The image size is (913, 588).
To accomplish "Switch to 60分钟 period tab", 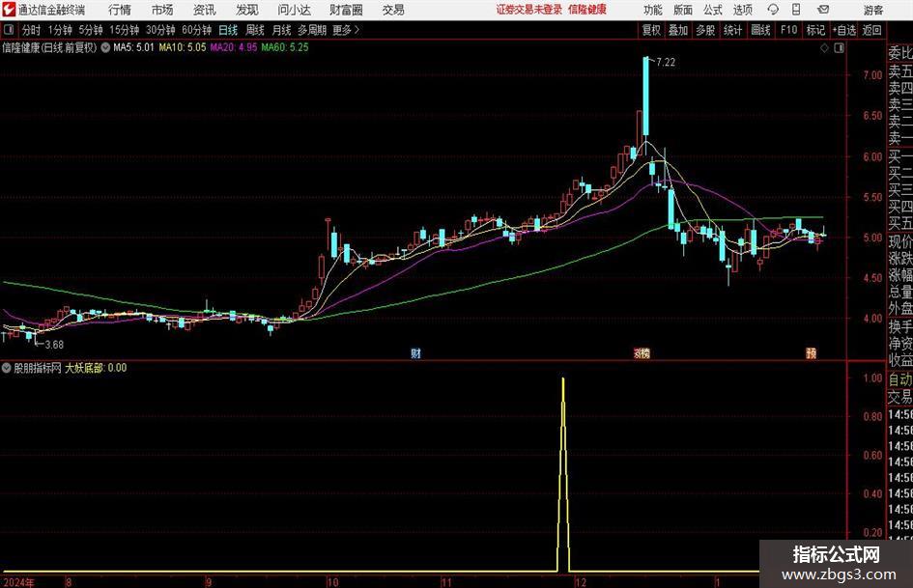I will coord(197,30).
